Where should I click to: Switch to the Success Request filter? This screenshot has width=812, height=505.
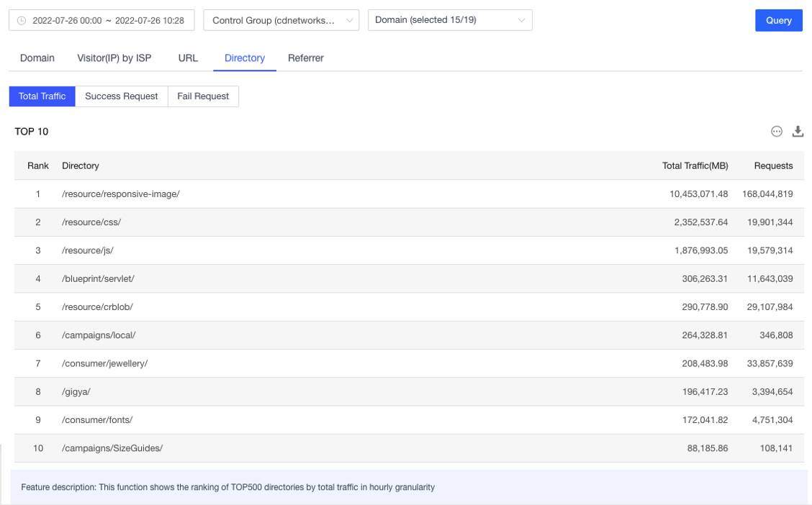121,96
